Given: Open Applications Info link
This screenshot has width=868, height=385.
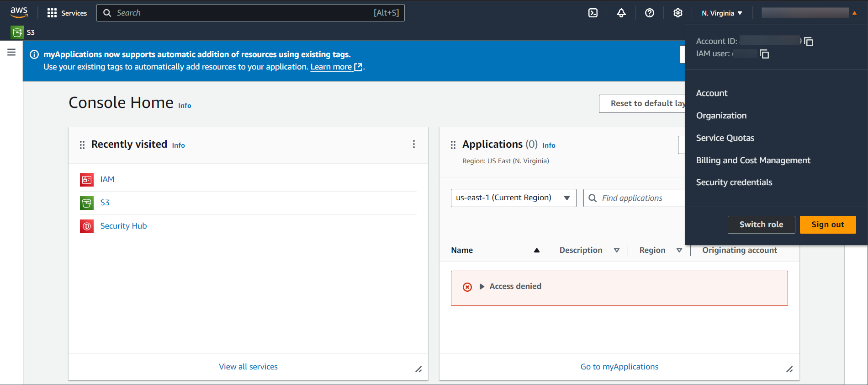Looking at the screenshot, I should [x=549, y=145].
